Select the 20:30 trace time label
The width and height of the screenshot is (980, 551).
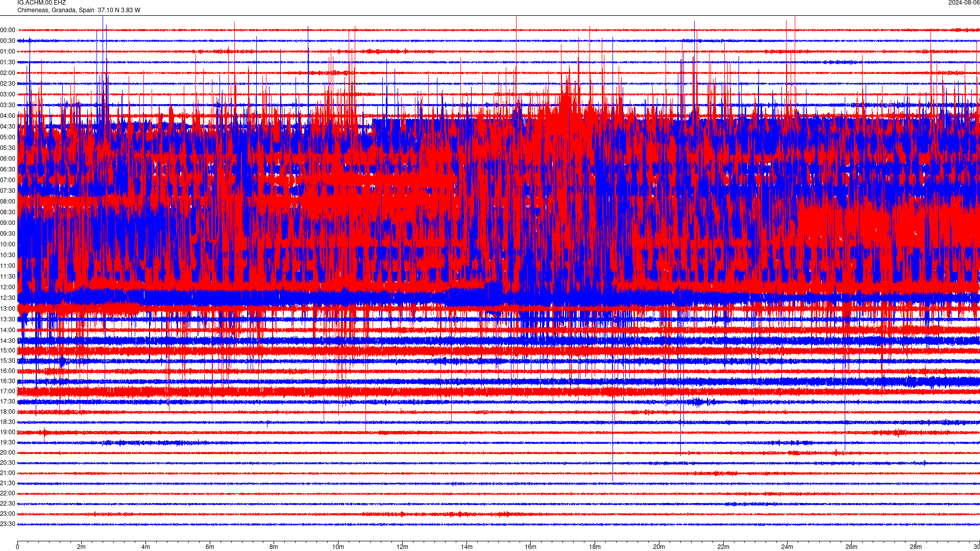8,463
